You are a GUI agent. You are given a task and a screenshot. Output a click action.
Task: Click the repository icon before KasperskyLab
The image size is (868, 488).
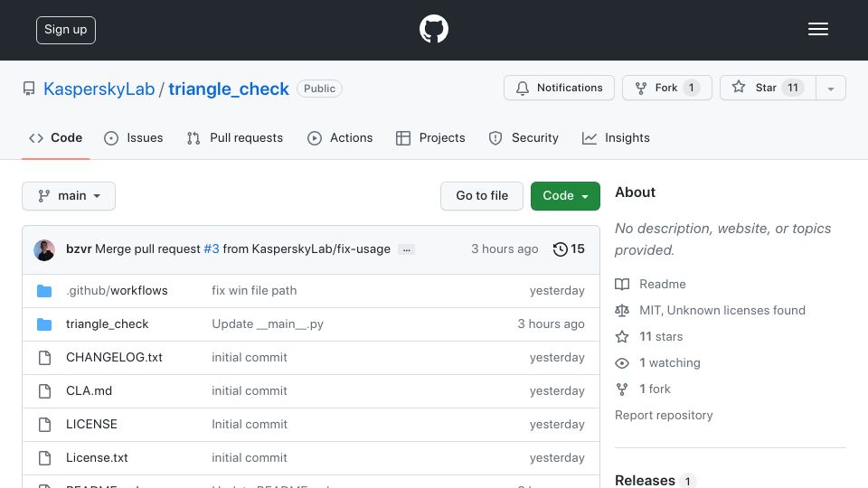tap(29, 89)
